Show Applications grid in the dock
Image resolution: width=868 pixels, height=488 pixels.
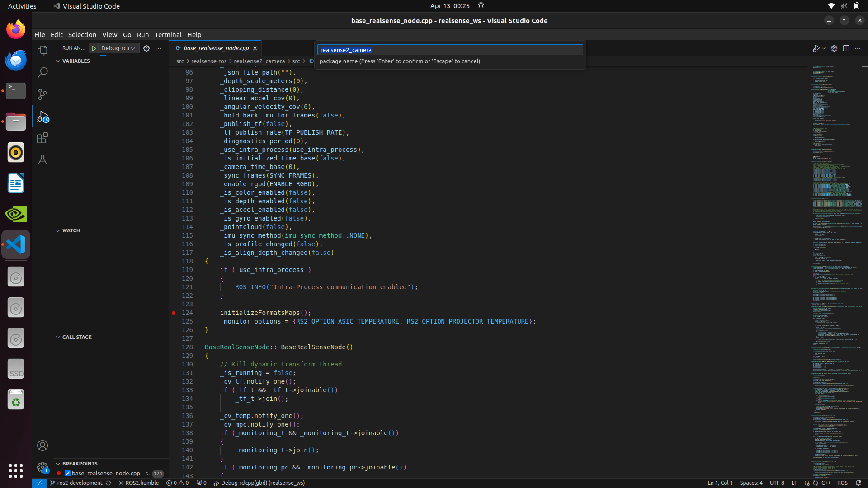(x=16, y=470)
